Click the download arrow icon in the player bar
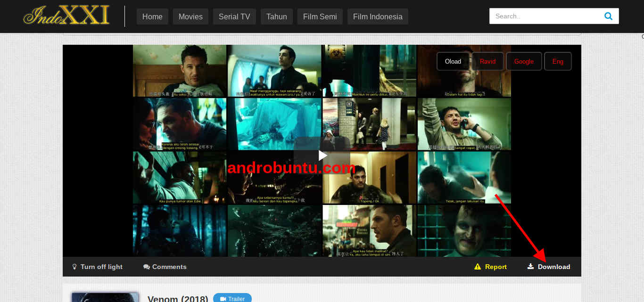Screen dimensions: 644x302 tap(530, 267)
